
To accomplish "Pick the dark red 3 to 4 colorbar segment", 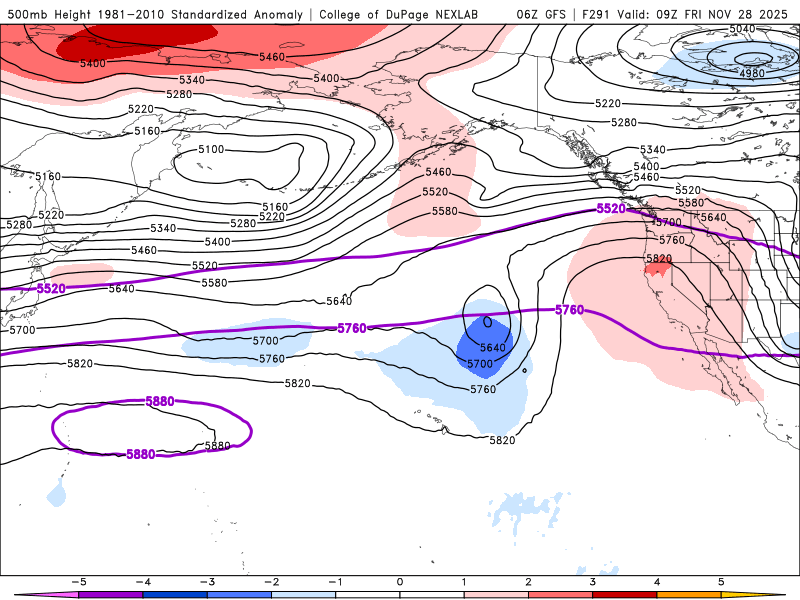I will pos(625,595).
